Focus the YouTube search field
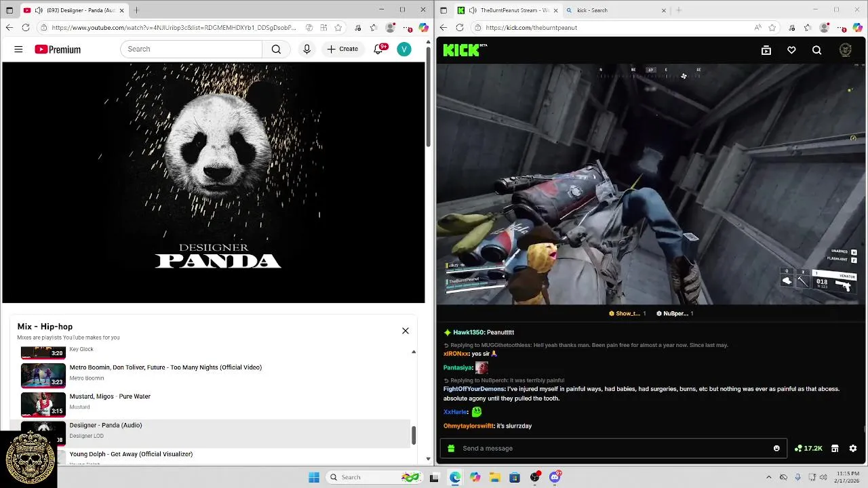 point(191,49)
